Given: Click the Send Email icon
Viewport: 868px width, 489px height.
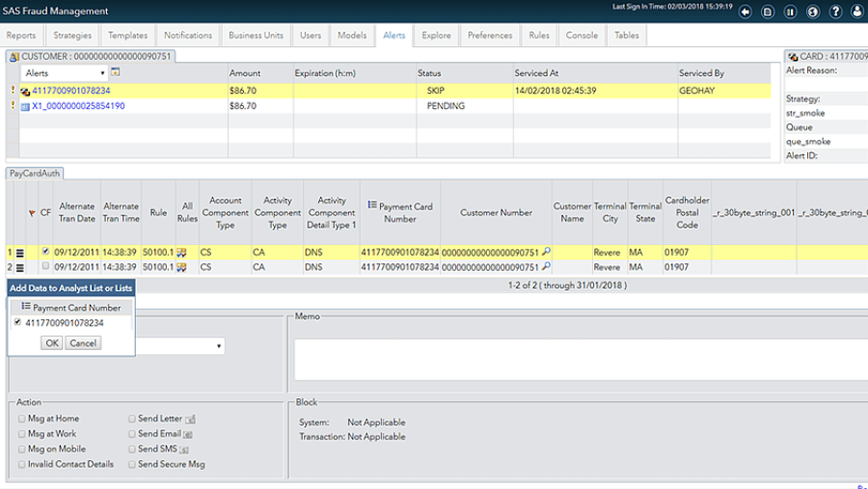Looking at the screenshot, I should tap(188, 434).
